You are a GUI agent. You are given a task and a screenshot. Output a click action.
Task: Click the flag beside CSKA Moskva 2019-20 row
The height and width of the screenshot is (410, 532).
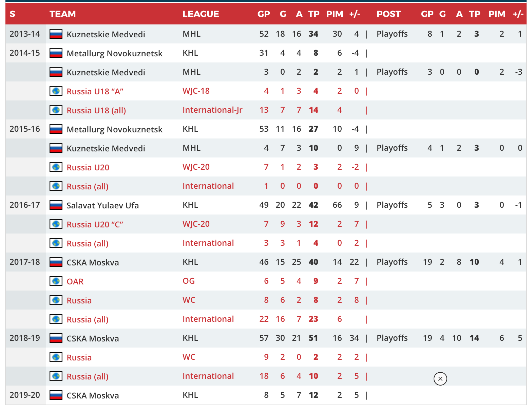(55, 395)
